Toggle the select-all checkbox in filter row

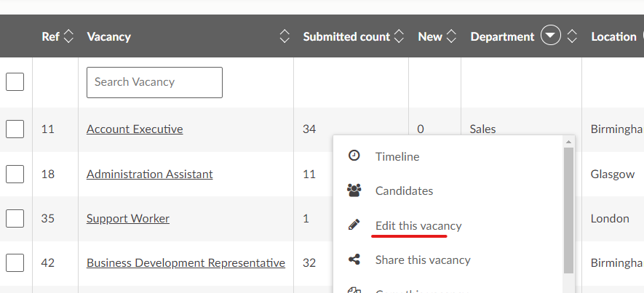coord(15,82)
